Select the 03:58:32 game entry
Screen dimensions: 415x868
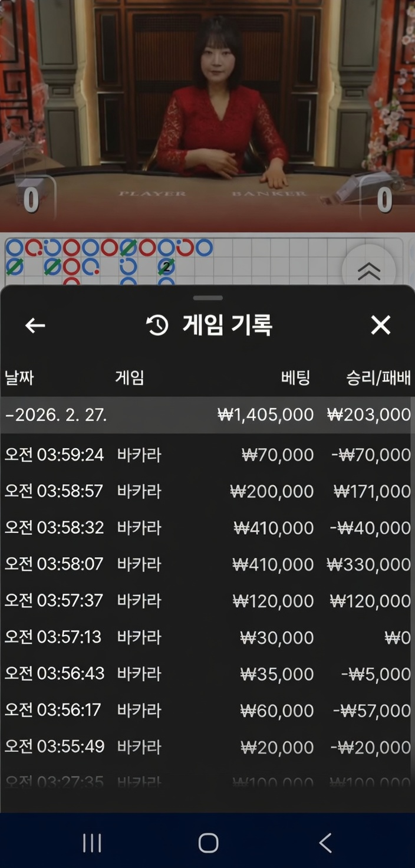tap(206, 528)
